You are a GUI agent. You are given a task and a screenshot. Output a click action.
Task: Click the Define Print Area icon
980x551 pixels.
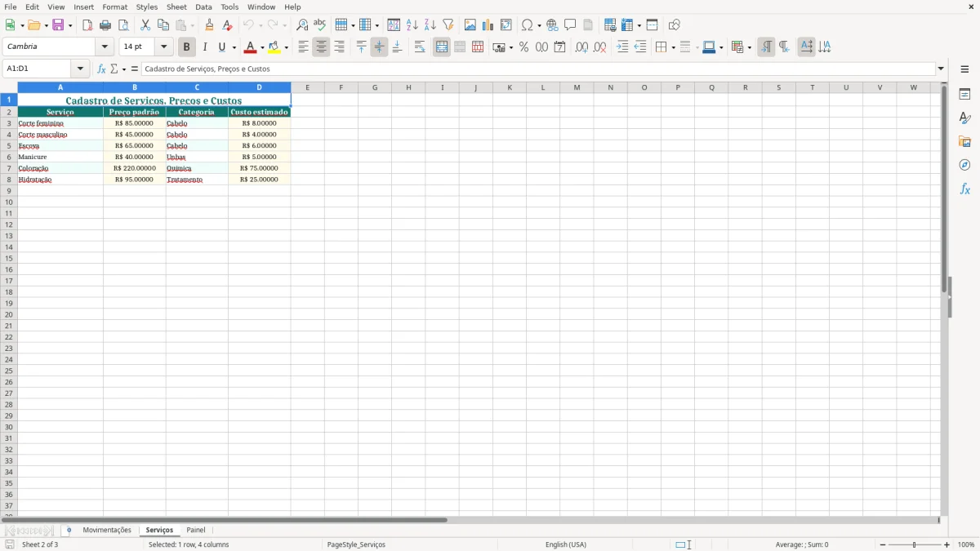tap(610, 25)
